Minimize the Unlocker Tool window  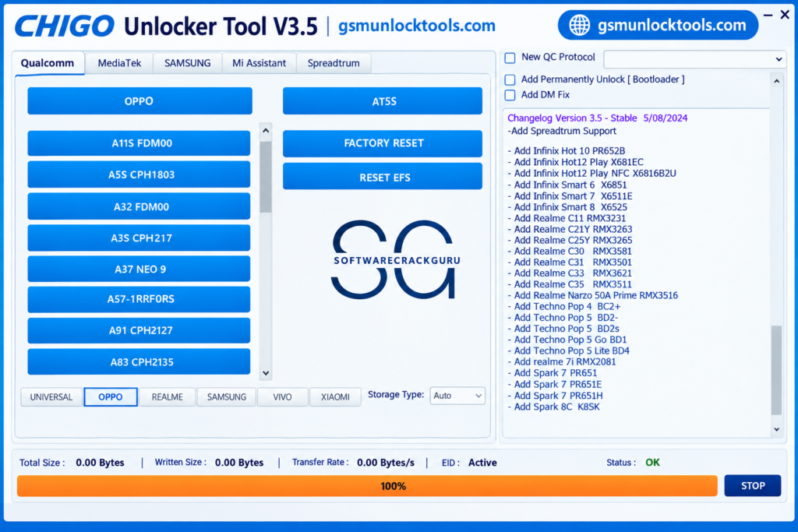[768, 16]
